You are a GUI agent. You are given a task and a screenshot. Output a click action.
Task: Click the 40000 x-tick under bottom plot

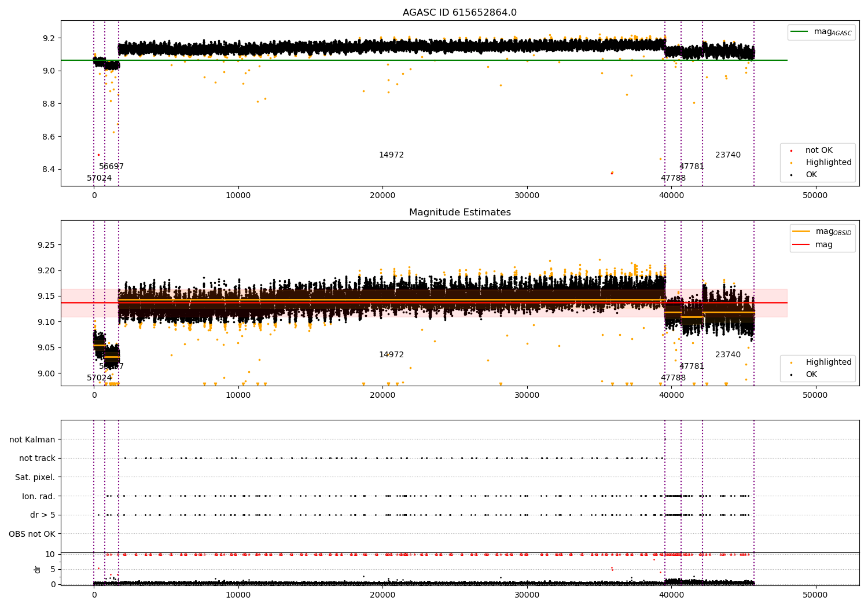pyautogui.click(x=671, y=595)
